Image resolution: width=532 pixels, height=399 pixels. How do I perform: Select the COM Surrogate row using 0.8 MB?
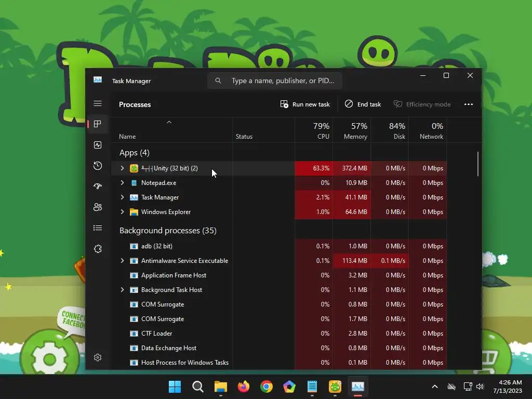coord(279,304)
